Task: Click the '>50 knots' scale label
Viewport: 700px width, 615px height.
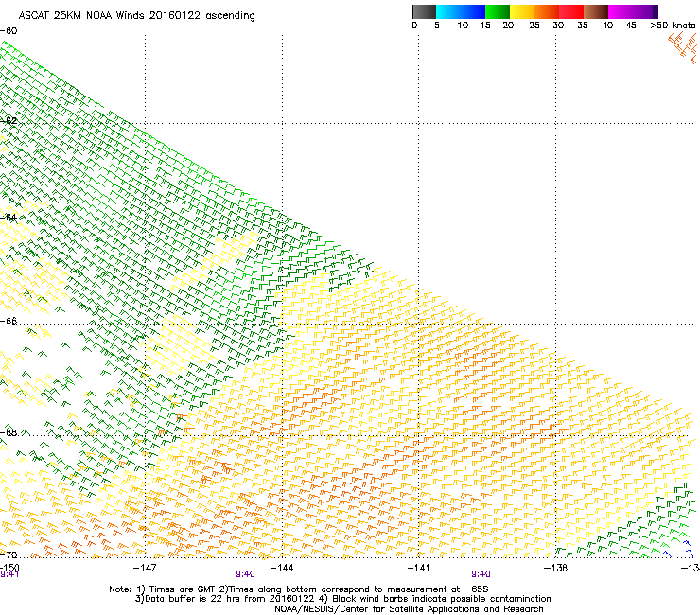Action: (x=673, y=26)
